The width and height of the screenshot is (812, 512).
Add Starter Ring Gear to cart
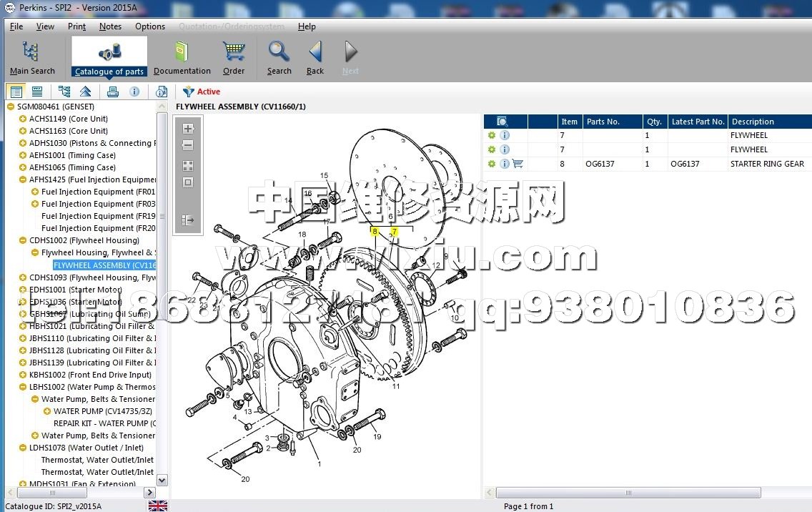[518, 164]
